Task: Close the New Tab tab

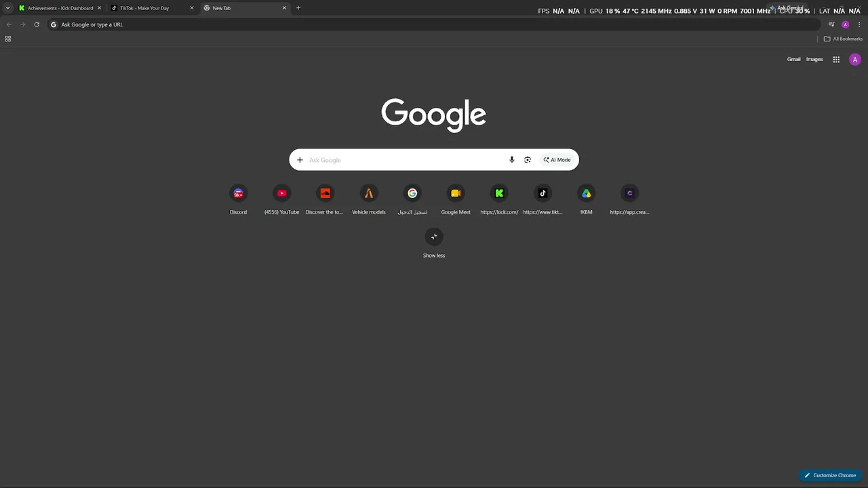Action: click(x=284, y=8)
